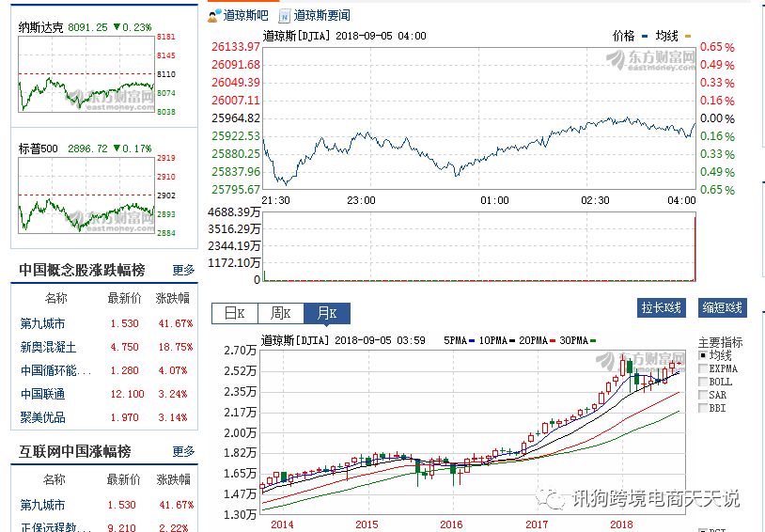
Task: Open 第九城市 in 互联网中国涨幅榜
Action: [x=43, y=505]
